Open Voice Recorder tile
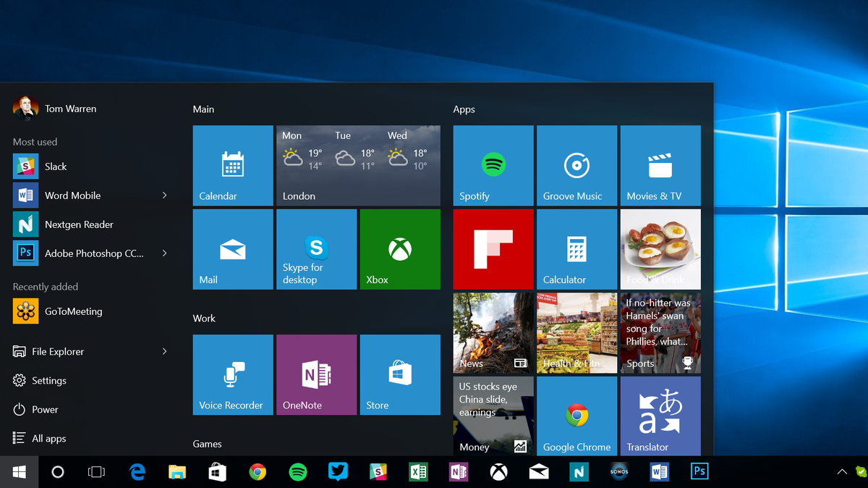 coord(233,374)
